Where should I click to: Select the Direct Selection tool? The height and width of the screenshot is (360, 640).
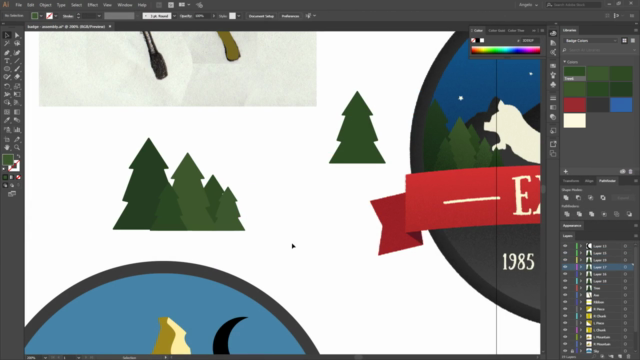click(x=17, y=36)
